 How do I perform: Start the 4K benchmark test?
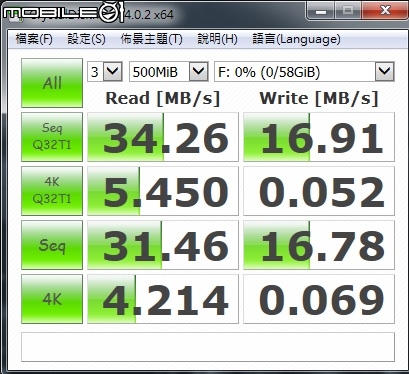click(52, 299)
